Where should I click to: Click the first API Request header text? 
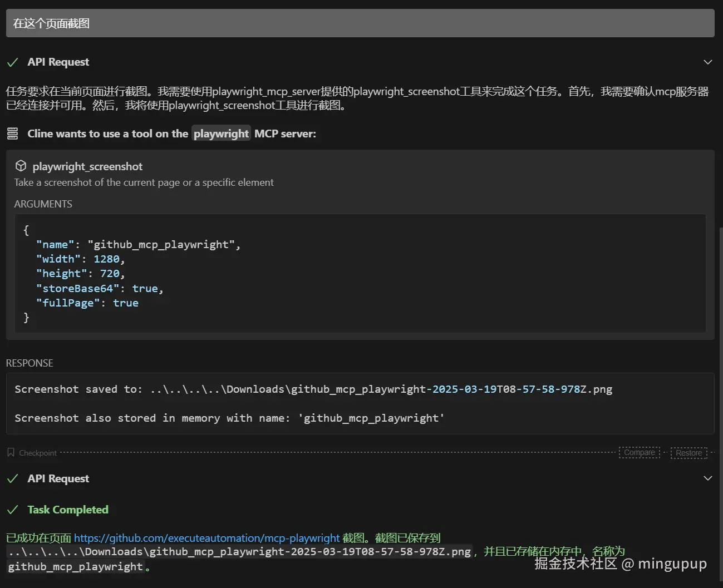[x=58, y=62]
